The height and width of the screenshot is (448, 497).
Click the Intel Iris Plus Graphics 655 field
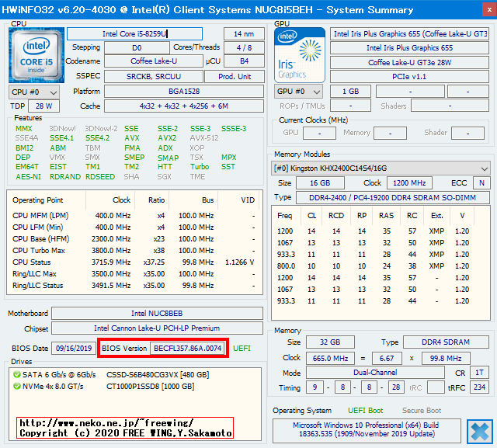pos(409,48)
